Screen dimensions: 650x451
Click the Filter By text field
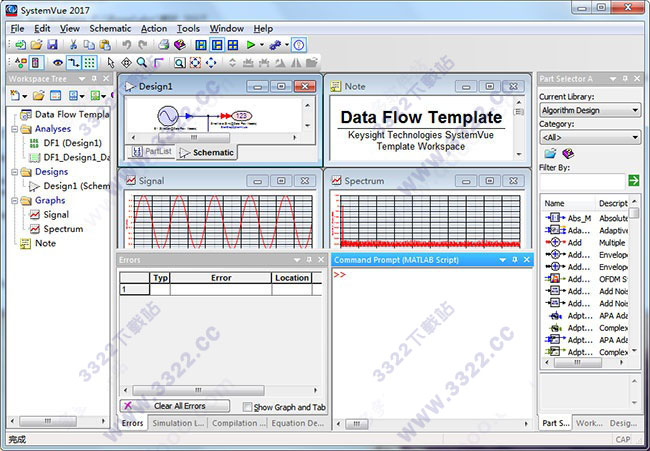point(582,180)
